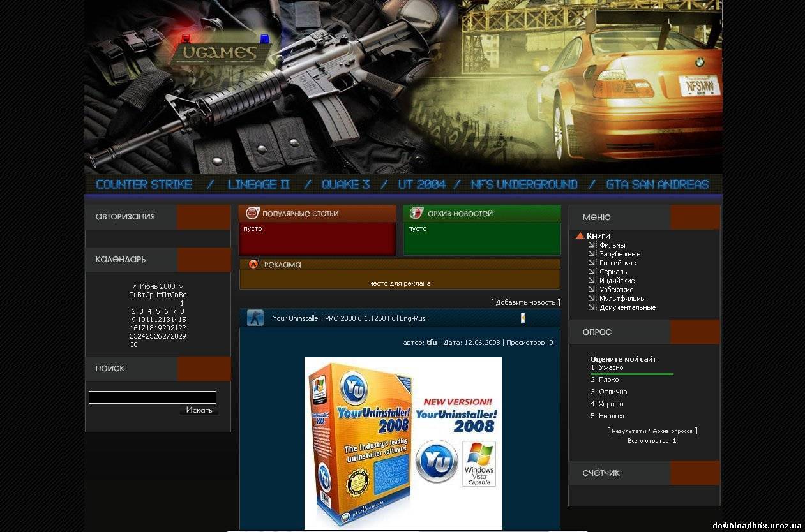Image resolution: width=805 pixels, height=532 pixels.
Task: Click the arrow icon beside Российские
Action: (x=592, y=263)
